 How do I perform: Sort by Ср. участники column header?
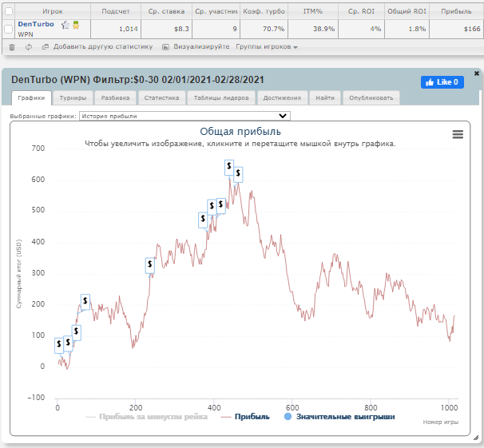point(216,11)
